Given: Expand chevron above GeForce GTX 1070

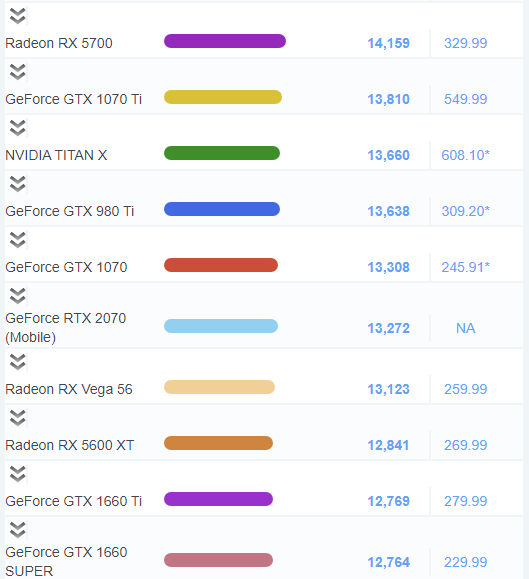Looking at the screenshot, I should click(x=17, y=240).
